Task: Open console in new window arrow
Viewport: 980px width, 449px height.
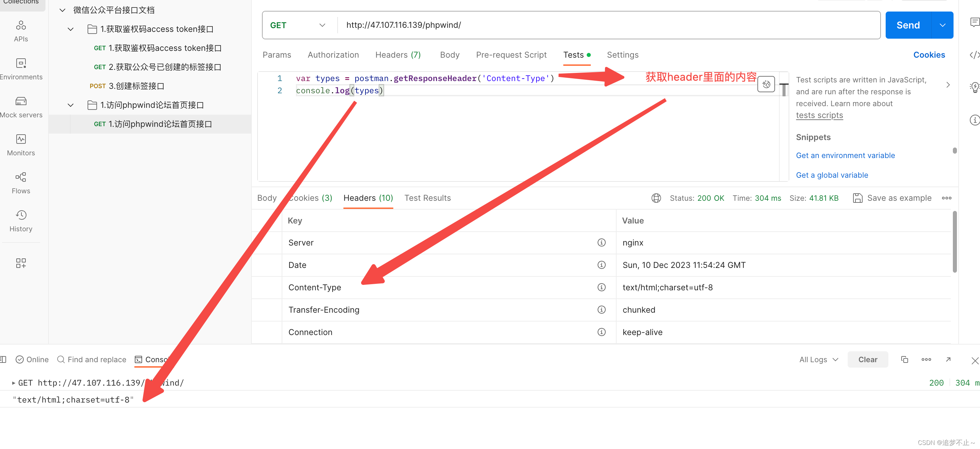Action: pos(948,359)
